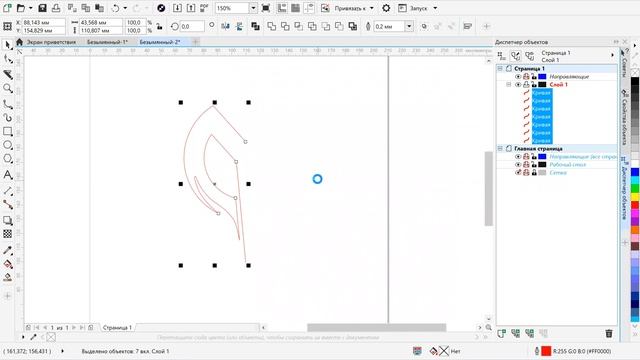
Task: Select the Polygon tool
Action: pyautogui.click(x=7, y=159)
